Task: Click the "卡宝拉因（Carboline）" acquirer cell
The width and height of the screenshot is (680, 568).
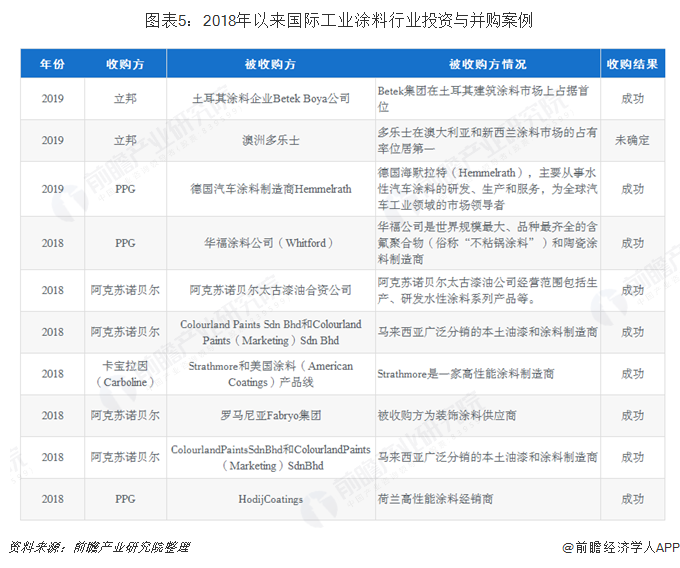Action: pos(125,374)
